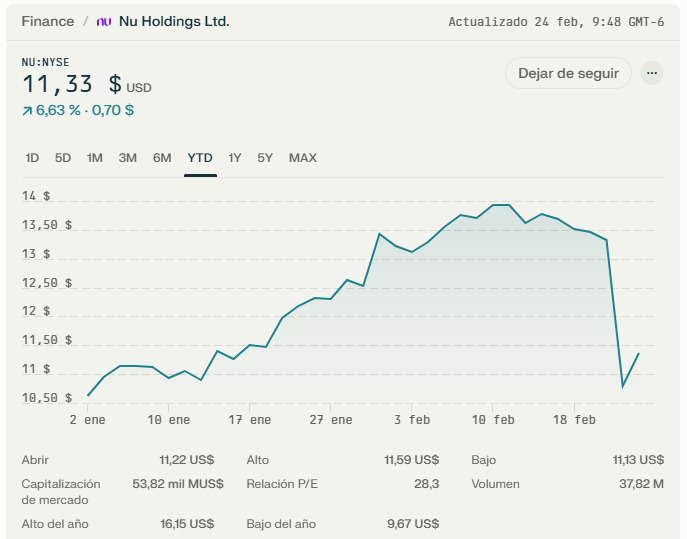Click the 10,50 $ axis label
This screenshot has width=687, height=539.
pyautogui.click(x=47, y=397)
